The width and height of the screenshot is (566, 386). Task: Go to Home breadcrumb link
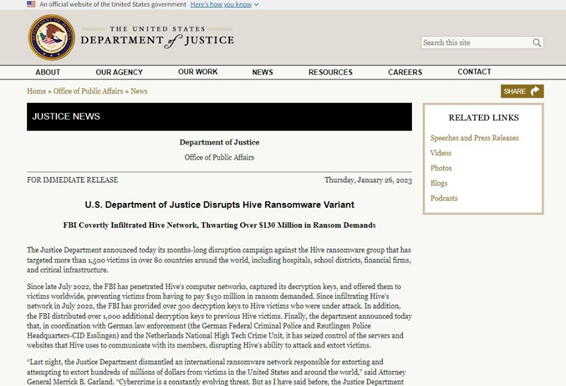pos(36,91)
